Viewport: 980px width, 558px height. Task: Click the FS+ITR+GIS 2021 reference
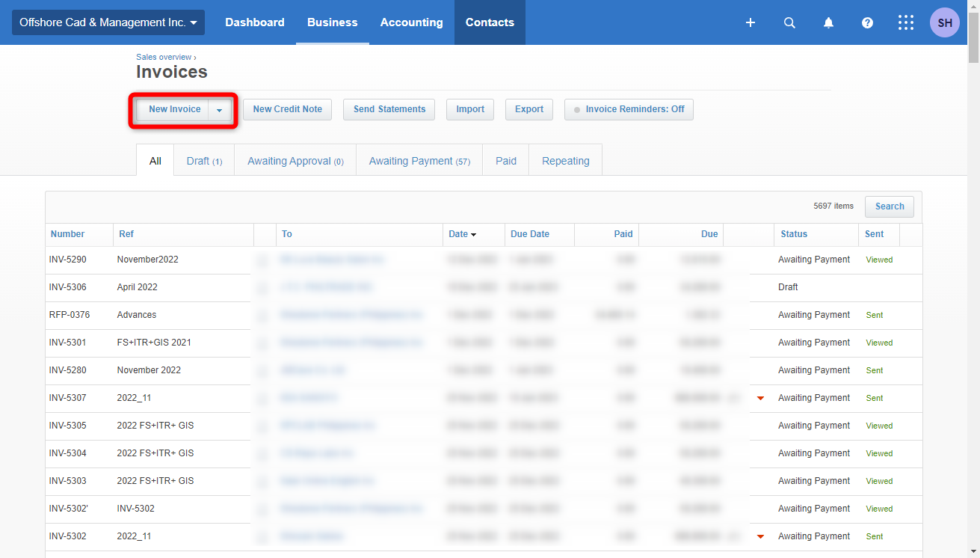(x=154, y=343)
